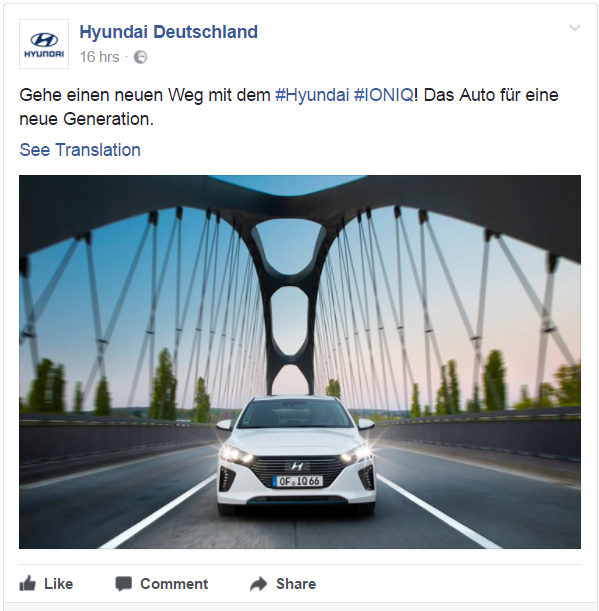Click the Hyundai emblem on the car grille
The width and height of the screenshot is (599, 611).
click(297, 466)
